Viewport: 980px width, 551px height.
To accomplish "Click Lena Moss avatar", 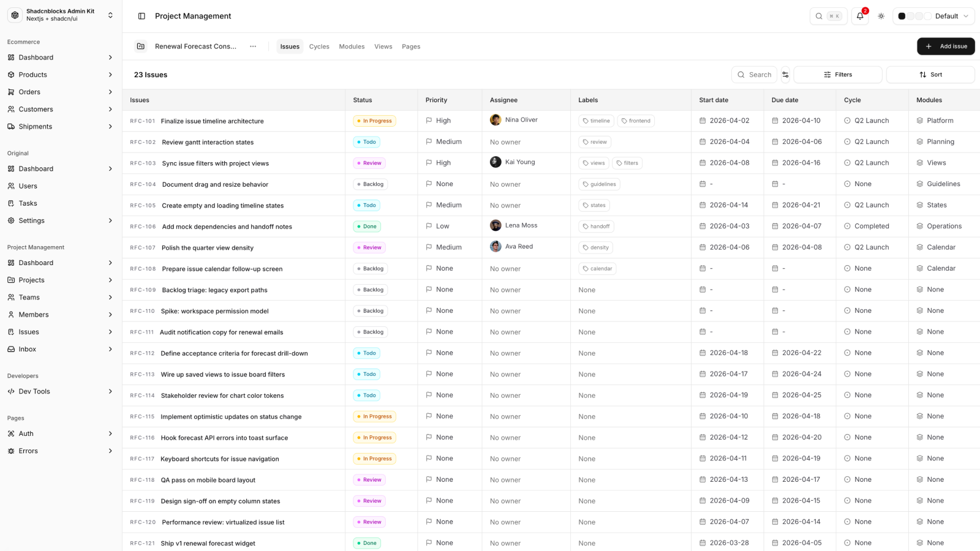I will point(496,225).
